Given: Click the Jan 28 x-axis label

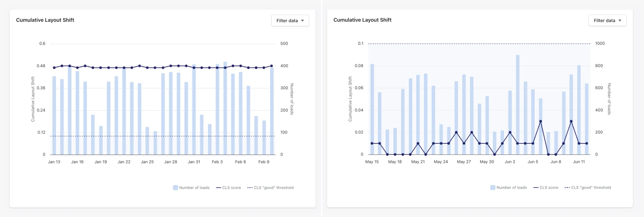Looking at the screenshot, I should coord(171,162).
